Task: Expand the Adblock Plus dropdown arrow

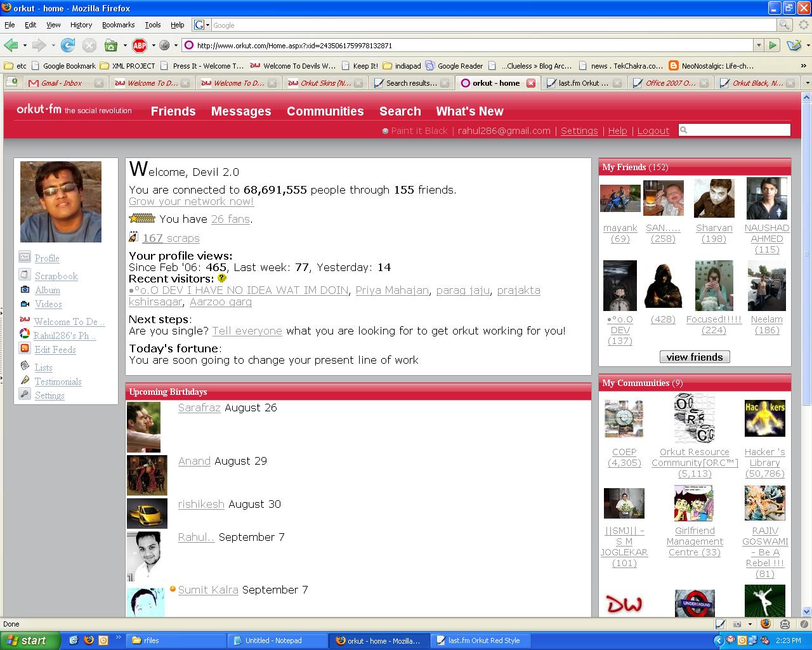Action: point(154,46)
